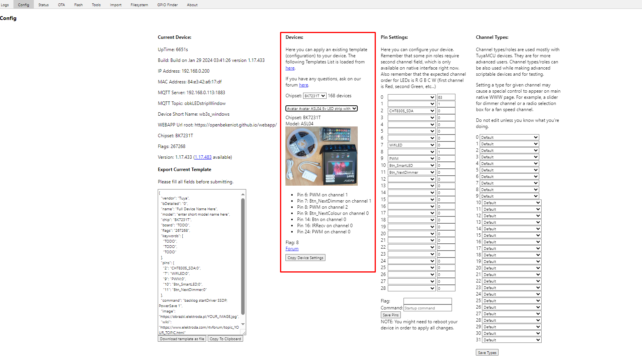The height and width of the screenshot is (364, 642).
Task: Open pin 10 Btn_SmartLED role dropdown
Action: coord(412,165)
